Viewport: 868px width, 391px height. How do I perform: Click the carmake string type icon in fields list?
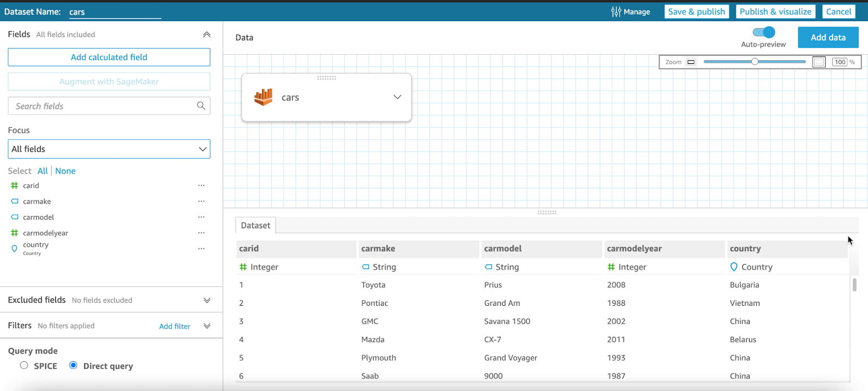point(15,201)
